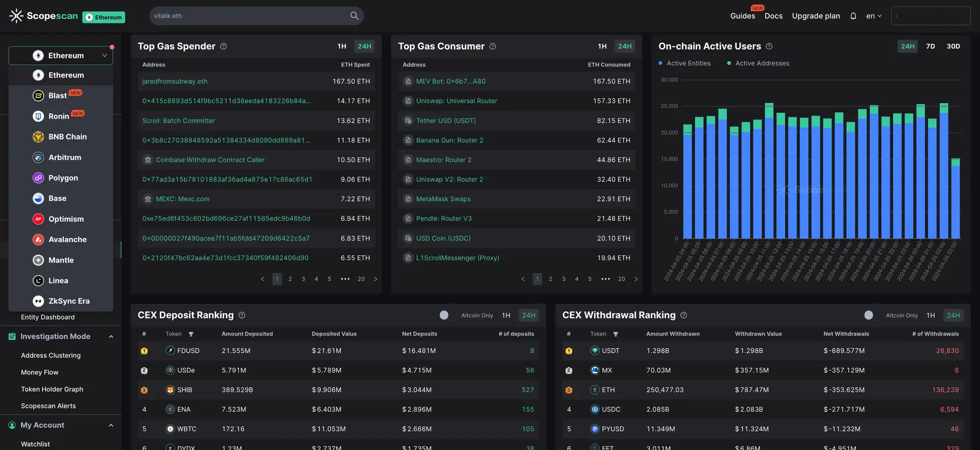
Task: Click help icon beside Top Gas Spender
Action: click(x=224, y=46)
